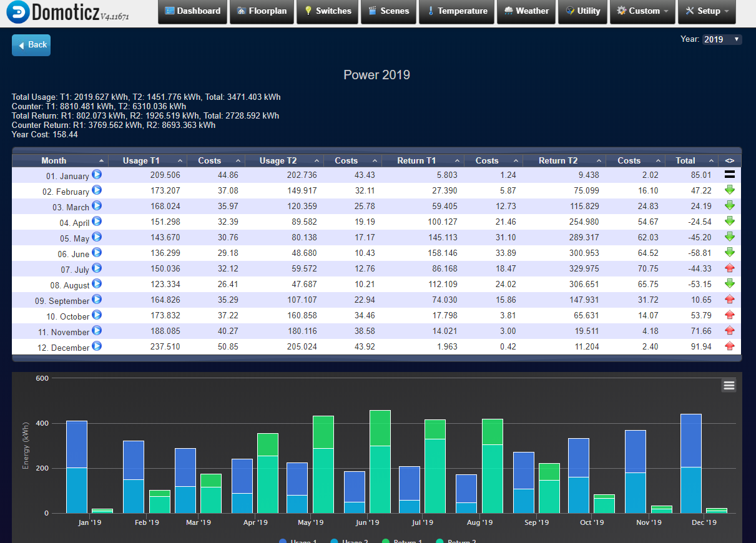Open January details via blue arrow icon
Image resolution: width=756 pixels, height=543 pixels.
[x=97, y=175]
